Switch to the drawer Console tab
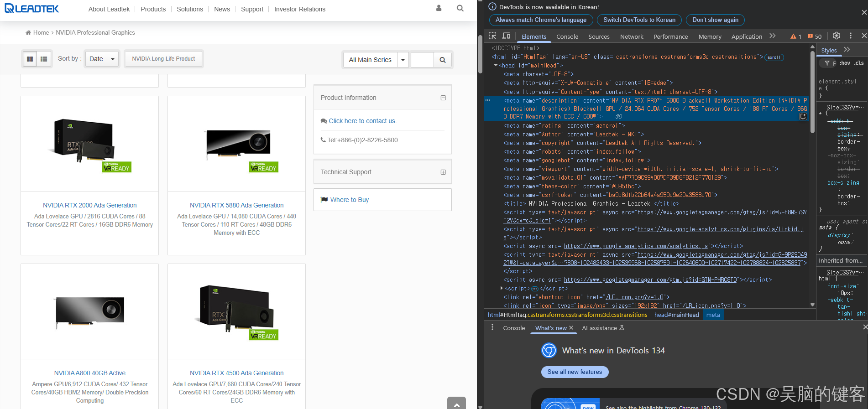Screen dimensions: 868x409 [514, 328]
